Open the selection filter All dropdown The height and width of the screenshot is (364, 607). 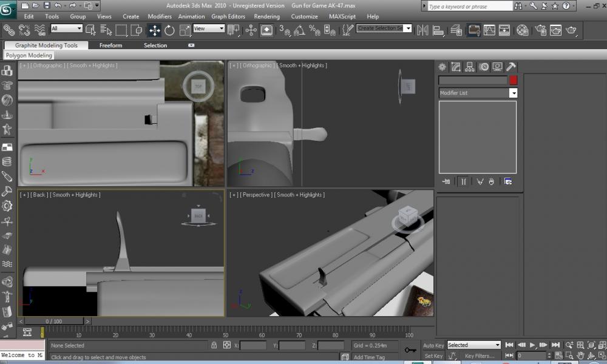coord(67,29)
